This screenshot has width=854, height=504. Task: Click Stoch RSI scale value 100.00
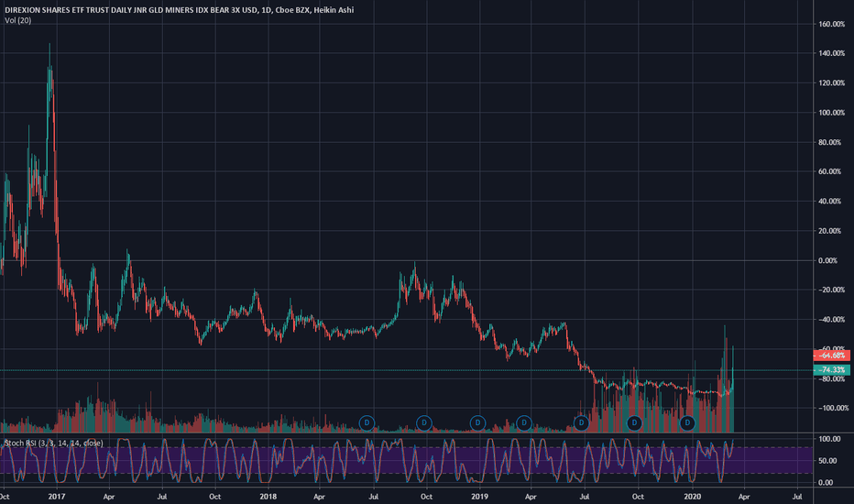(x=829, y=439)
